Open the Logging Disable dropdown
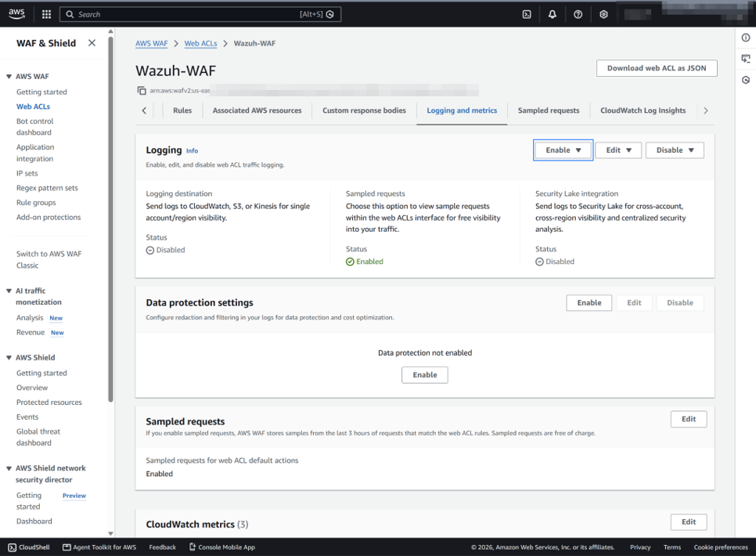 [675, 150]
